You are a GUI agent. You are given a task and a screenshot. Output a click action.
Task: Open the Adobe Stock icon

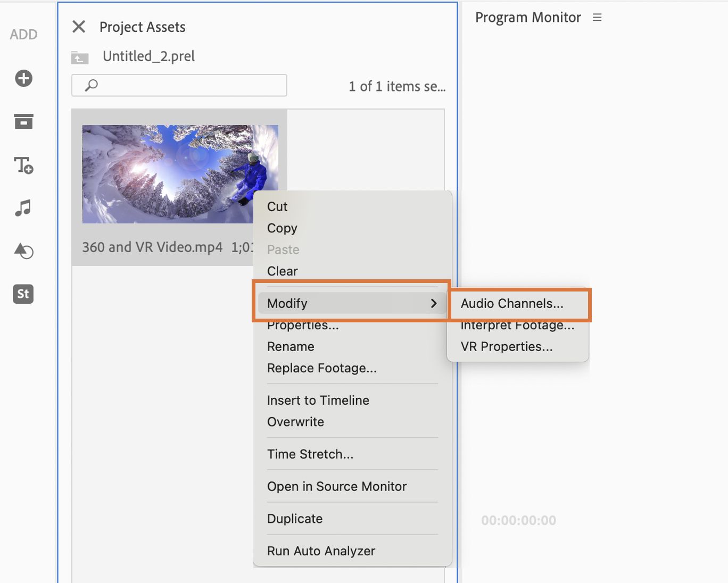tap(23, 294)
